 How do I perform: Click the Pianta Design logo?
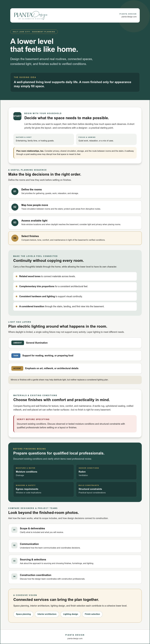[x=31, y=16]
